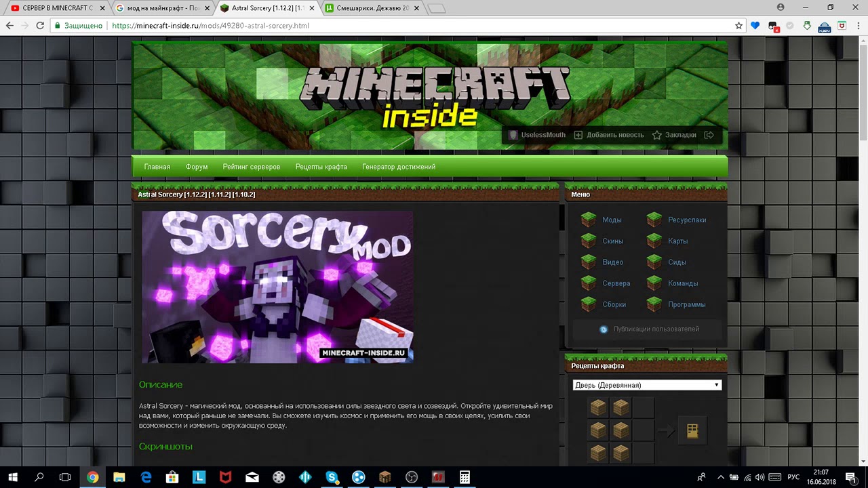This screenshot has height=488, width=868.
Task: Expand the crafting recipe dropdown Дверь (Деревянная)
Action: click(647, 385)
